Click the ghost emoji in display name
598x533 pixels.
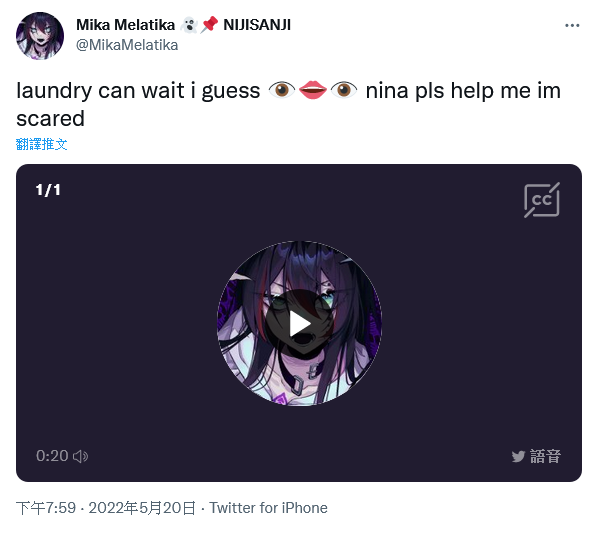tap(189, 25)
